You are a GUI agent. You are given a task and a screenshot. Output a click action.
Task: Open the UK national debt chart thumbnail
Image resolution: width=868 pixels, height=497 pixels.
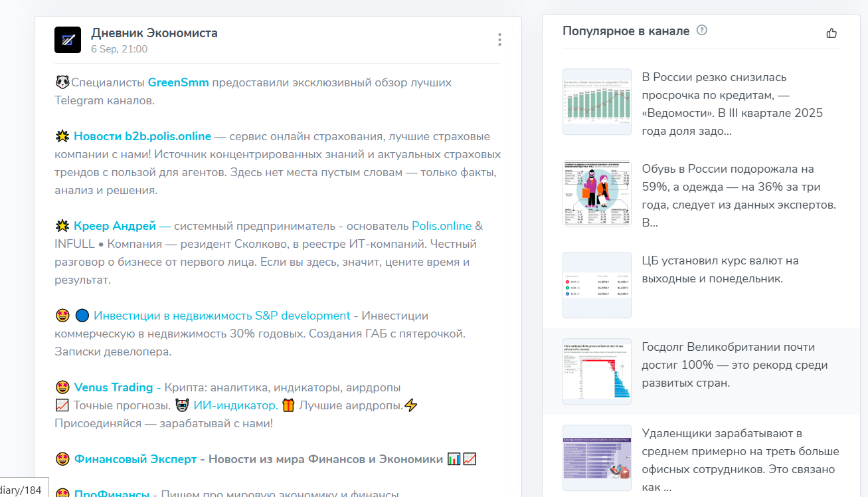tap(596, 372)
